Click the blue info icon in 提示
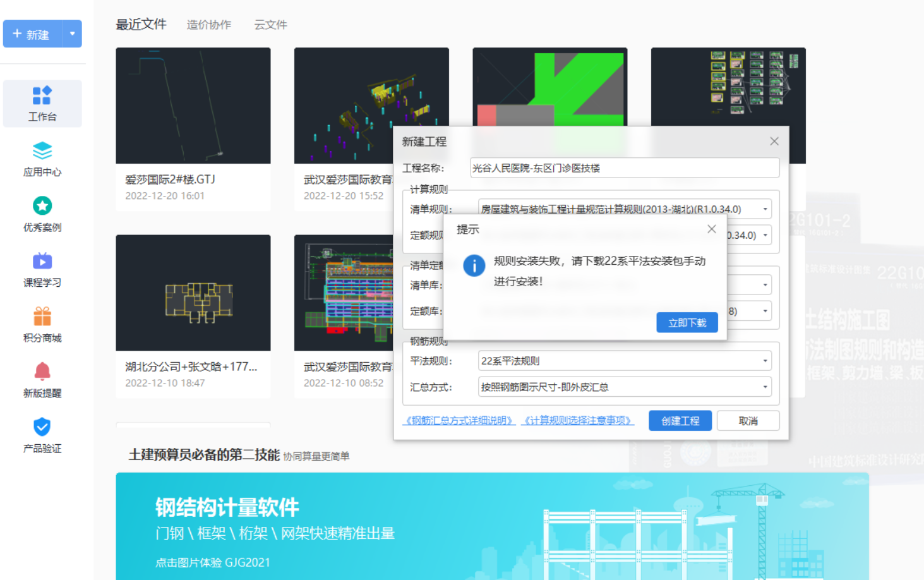Image resolution: width=924 pixels, height=580 pixels. pos(474,265)
